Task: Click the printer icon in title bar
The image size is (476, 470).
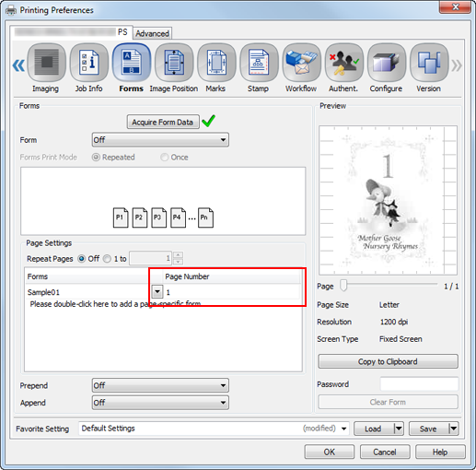Action: point(11,10)
